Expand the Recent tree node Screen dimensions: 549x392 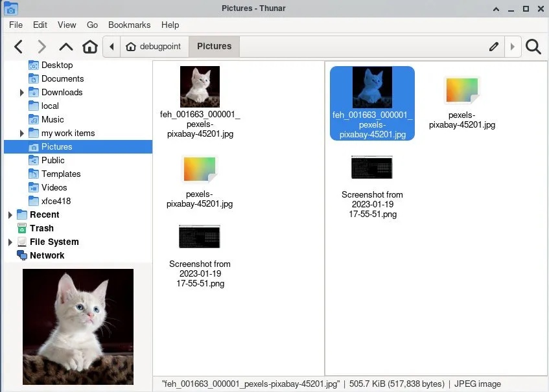(10, 215)
